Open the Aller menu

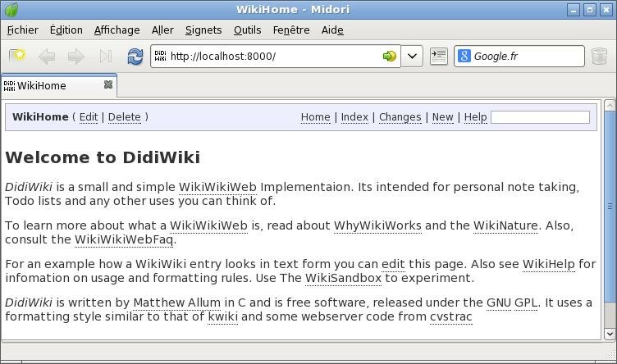[162, 30]
